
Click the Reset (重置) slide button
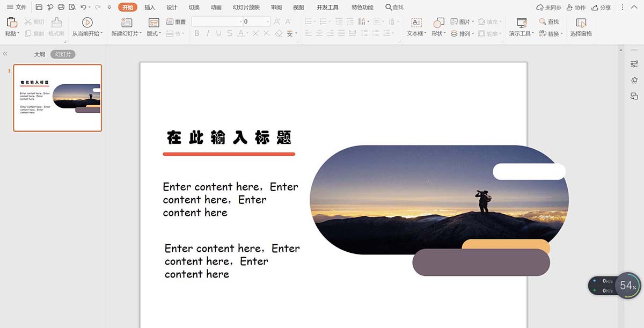point(176,21)
